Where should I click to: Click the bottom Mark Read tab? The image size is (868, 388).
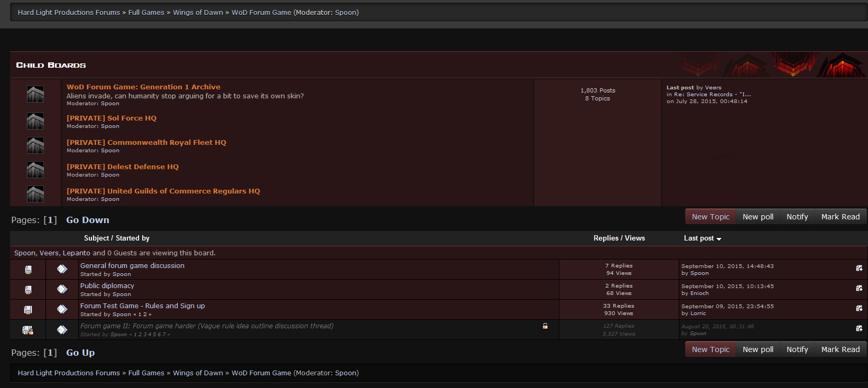click(841, 349)
